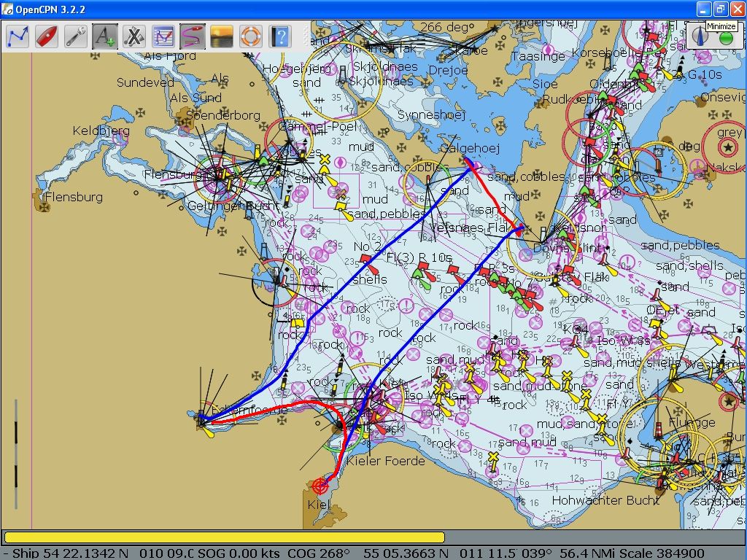Screen dimensions: 747x560
Task: Click the caution exclamation mark near OEjet
Action: [627, 262]
